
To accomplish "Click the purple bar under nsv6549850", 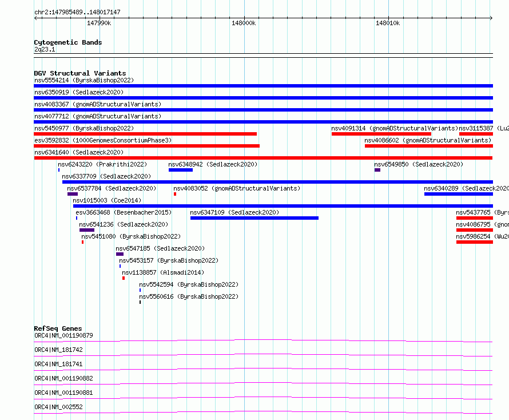I will 377,170.
